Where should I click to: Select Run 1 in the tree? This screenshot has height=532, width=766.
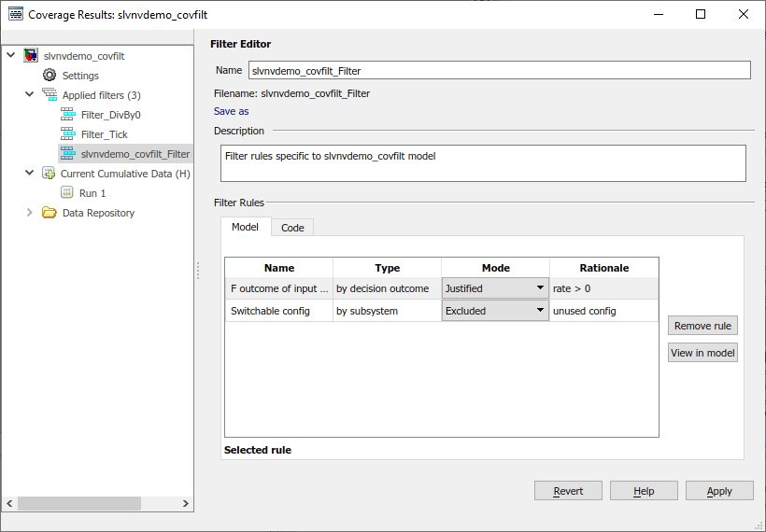point(92,193)
